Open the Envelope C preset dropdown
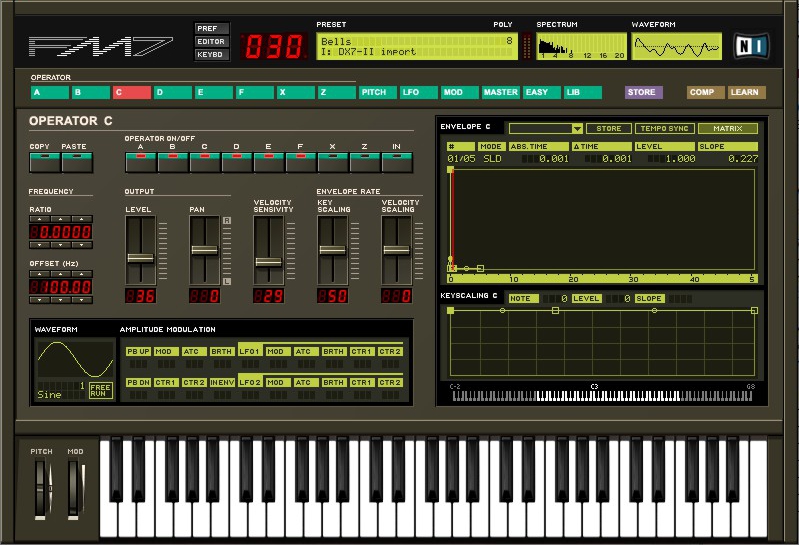 [577, 129]
